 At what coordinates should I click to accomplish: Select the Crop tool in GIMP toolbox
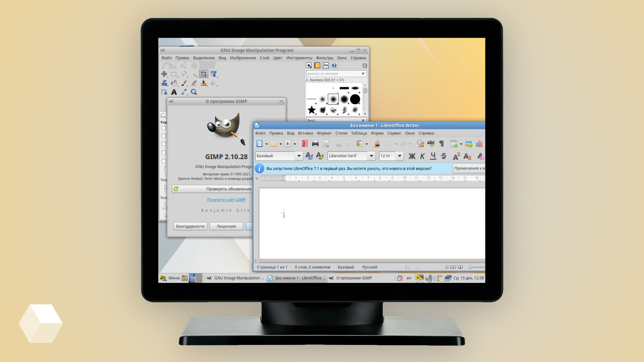[204, 74]
